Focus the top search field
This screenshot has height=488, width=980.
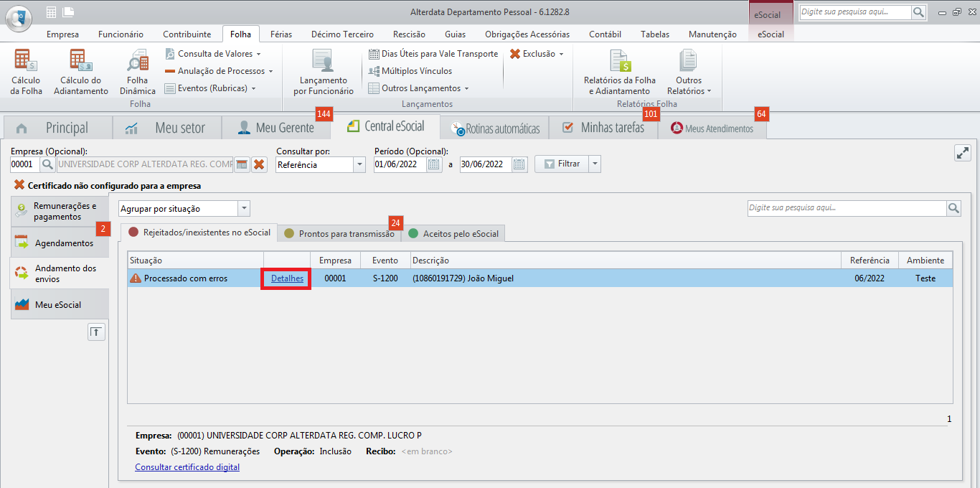click(x=855, y=12)
